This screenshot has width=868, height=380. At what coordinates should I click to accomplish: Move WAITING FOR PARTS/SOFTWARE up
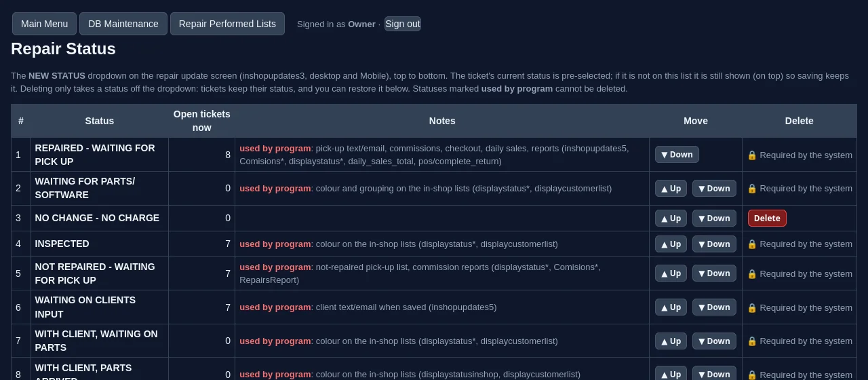click(671, 189)
